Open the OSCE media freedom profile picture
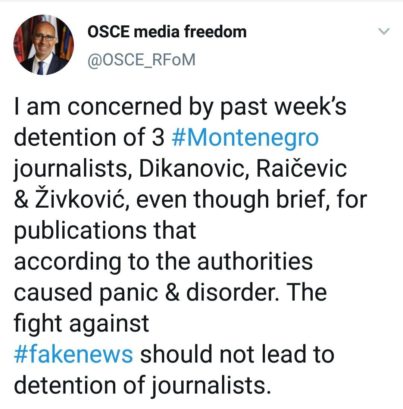 [44, 45]
